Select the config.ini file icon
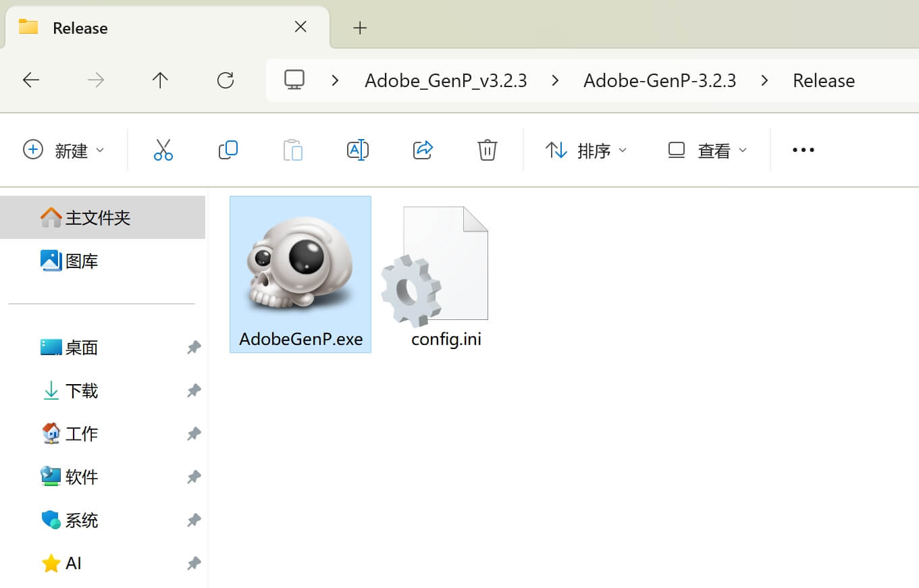Viewport: 919px width, 588px height. tap(436, 267)
